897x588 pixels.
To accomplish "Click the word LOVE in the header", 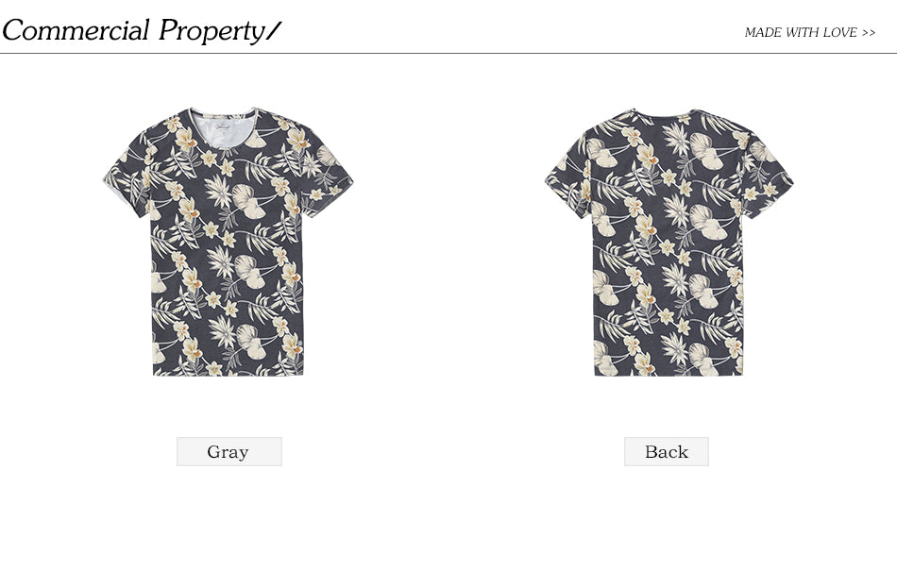I will click(x=839, y=33).
